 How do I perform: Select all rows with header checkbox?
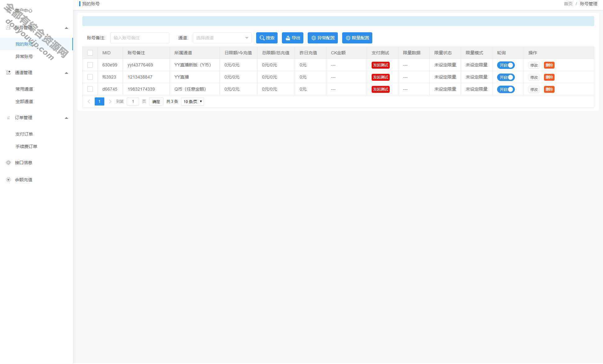click(x=90, y=53)
